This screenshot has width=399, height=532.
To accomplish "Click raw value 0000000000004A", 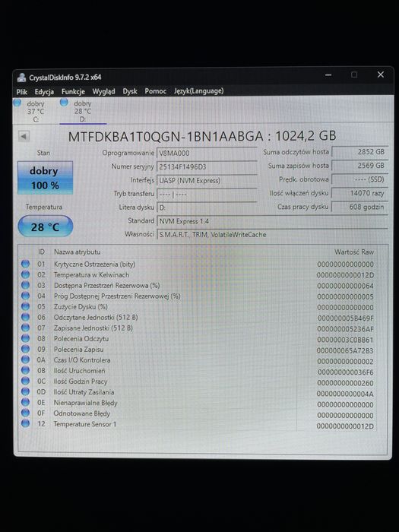I will pos(345,394).
